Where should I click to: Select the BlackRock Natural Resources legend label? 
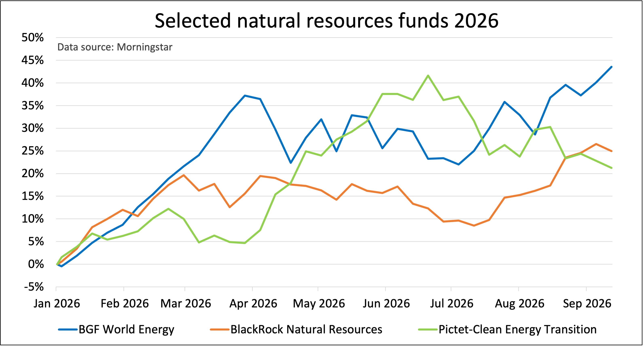point(306,329)
